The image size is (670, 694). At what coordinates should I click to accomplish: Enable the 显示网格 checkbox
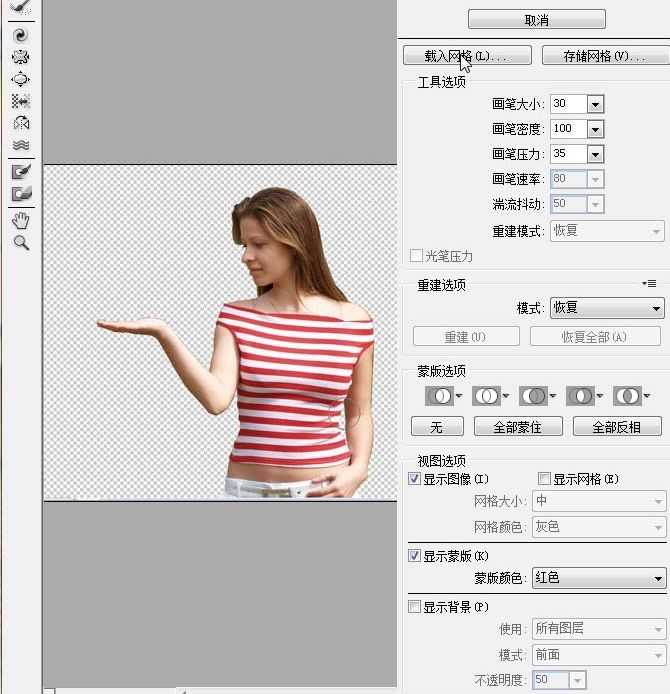544,479
